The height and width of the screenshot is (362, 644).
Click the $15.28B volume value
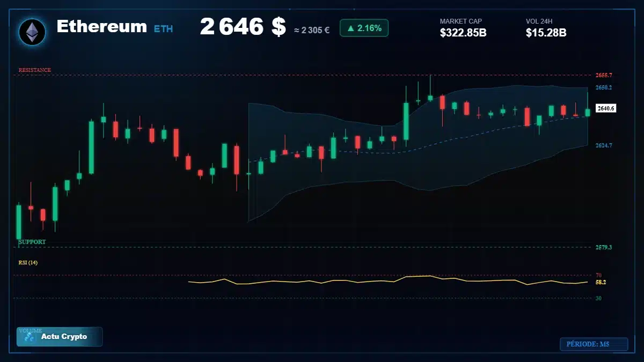[x=546, y=33]
